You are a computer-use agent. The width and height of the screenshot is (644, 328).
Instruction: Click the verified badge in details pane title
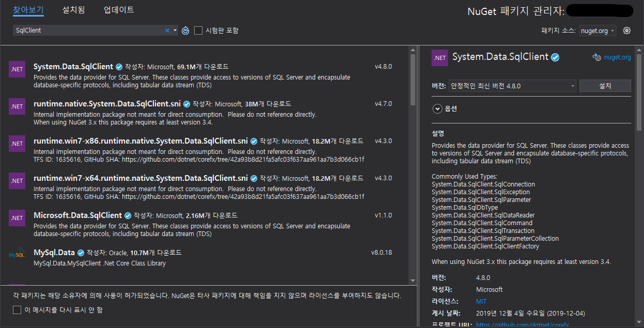click(555, 57)
